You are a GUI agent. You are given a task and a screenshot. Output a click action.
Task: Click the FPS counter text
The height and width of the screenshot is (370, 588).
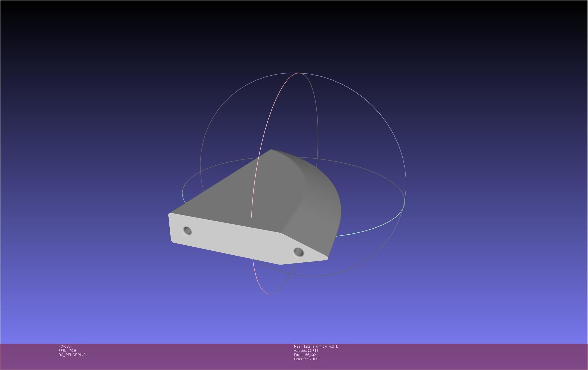point(67,351)
